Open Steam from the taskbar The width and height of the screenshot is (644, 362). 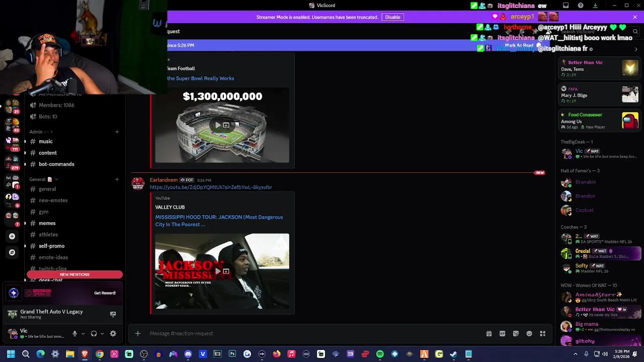[453, 354]
